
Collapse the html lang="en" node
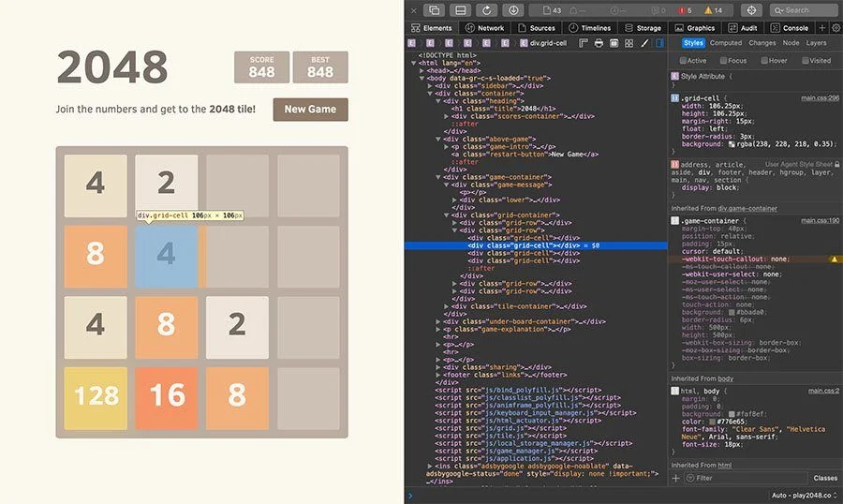pyautogui.click(x=413, y=63)
